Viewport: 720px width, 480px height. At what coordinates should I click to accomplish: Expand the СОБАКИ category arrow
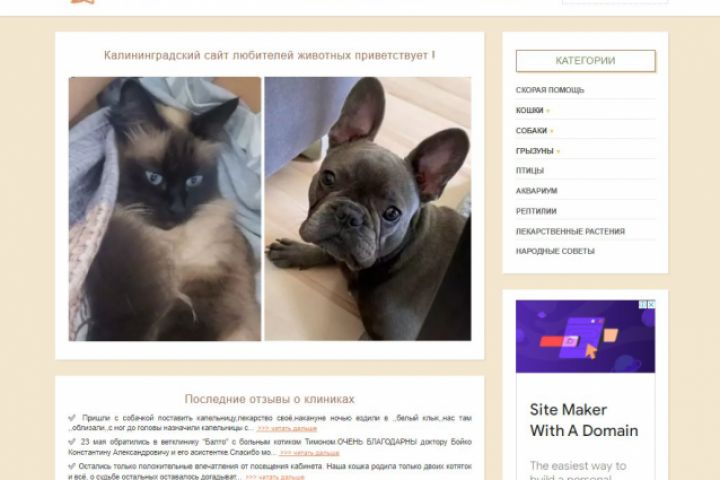[551, 131]
